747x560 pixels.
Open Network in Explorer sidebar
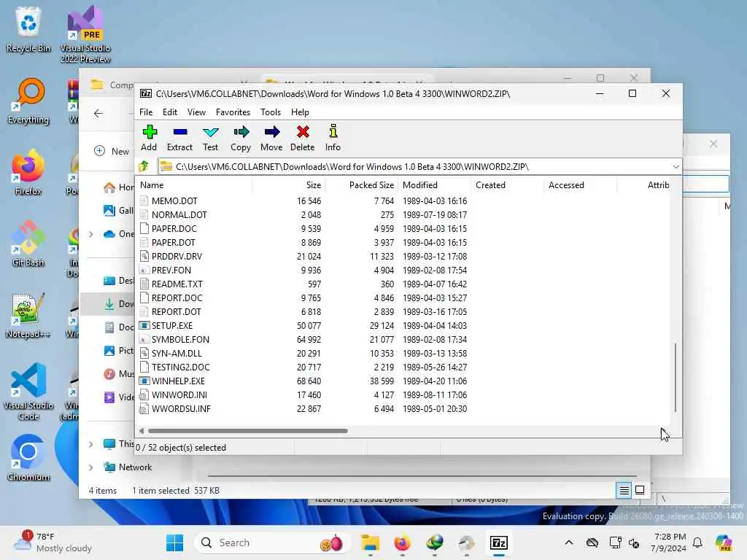pyautogui.click(x=135, y=467)
